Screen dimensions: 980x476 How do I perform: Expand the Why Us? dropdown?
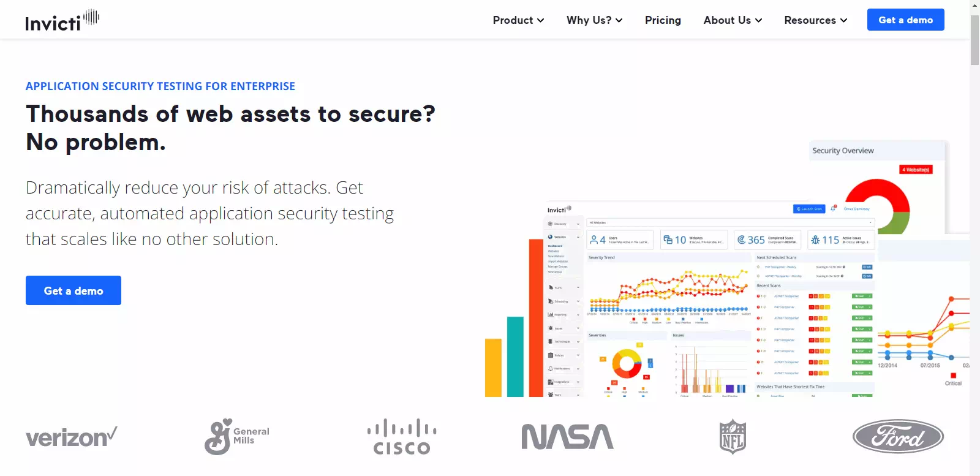[594, 20]
